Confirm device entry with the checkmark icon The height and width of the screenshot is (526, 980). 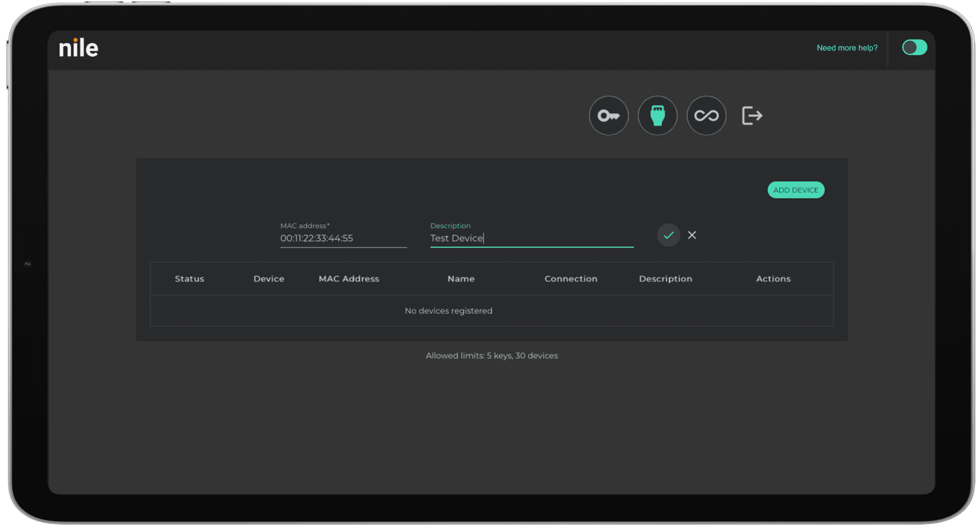point(668,235)
